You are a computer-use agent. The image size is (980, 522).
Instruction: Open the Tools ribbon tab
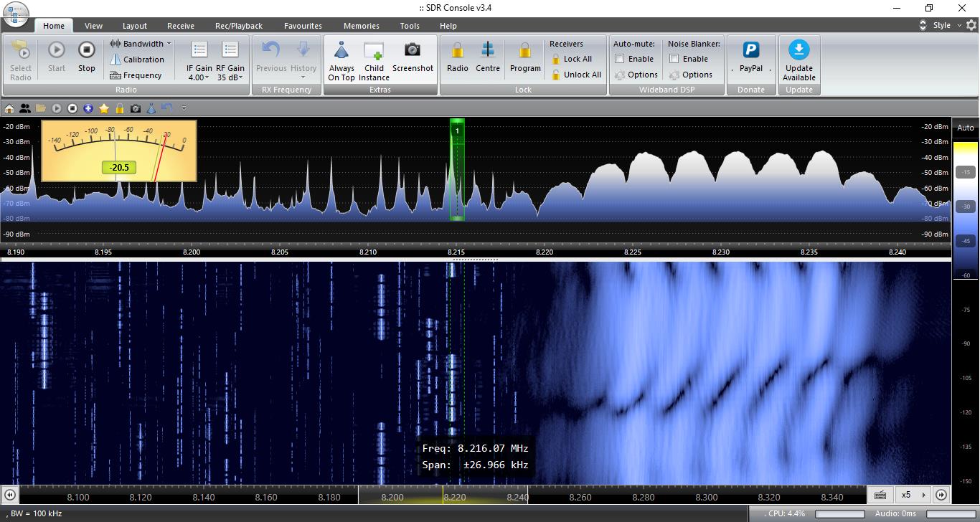point(410,26)
